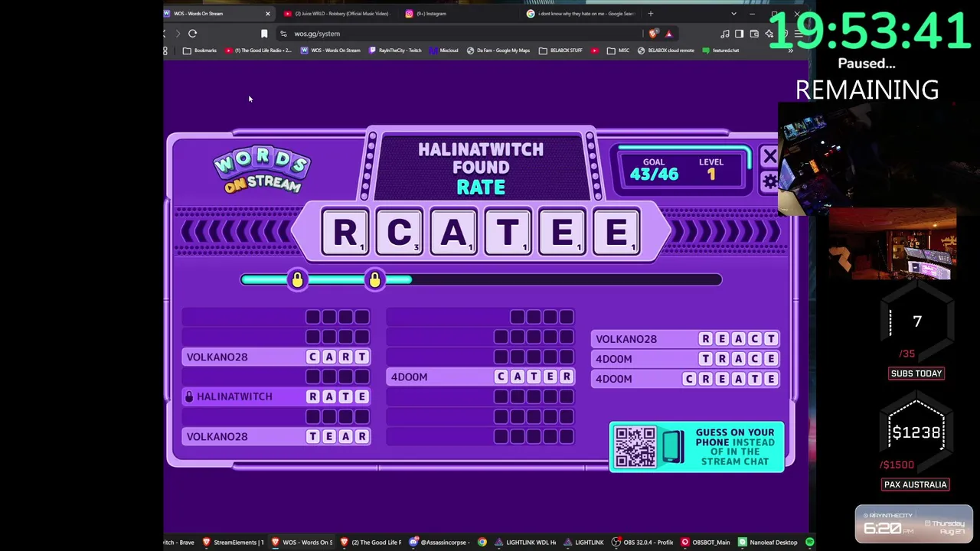Open the Da Fam - Google My Maps bookmark
Image resolution: width=980 pixels, height=551 pixels.
498,51
